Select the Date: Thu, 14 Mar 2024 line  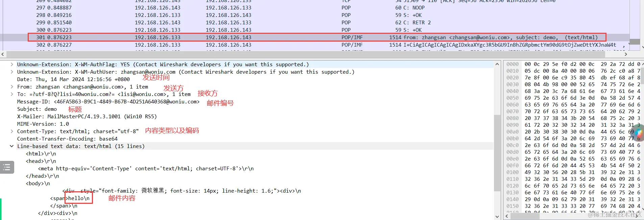pyautogui.click(x=73, y=79)
